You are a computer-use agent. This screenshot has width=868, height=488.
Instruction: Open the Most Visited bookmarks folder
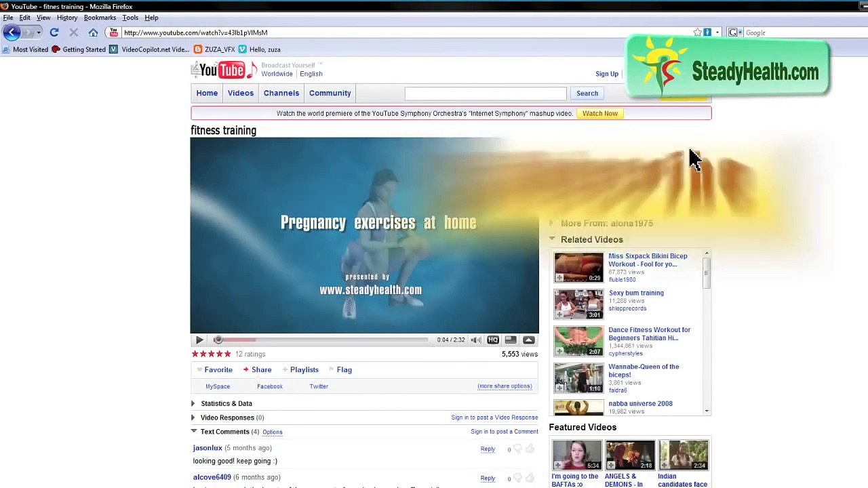coord(26,49)
